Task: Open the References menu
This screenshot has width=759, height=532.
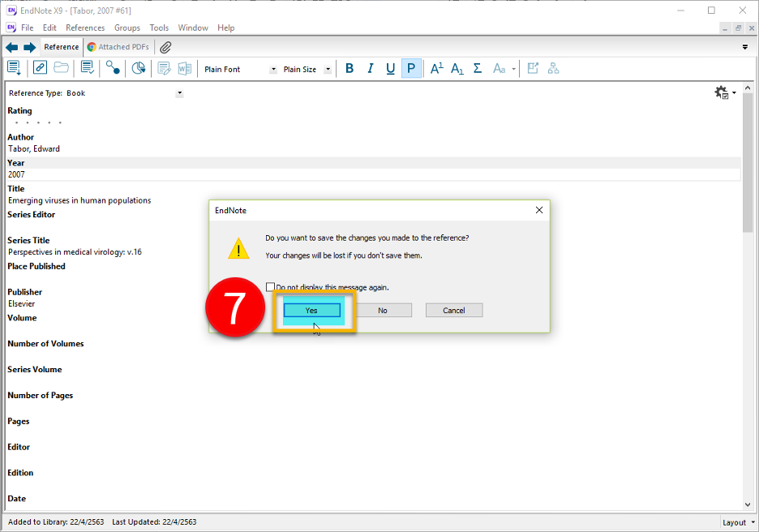Action: 85,28
